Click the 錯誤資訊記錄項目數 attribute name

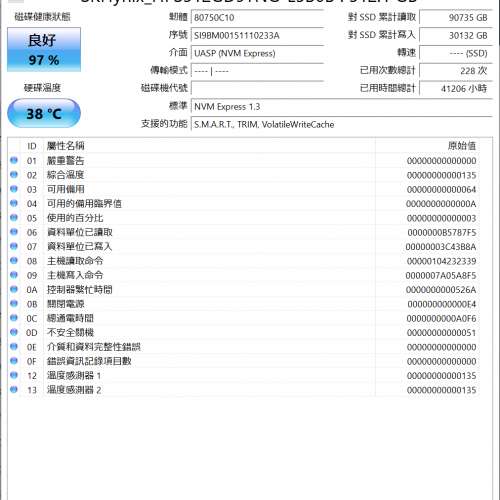click(x=89, y=361)
